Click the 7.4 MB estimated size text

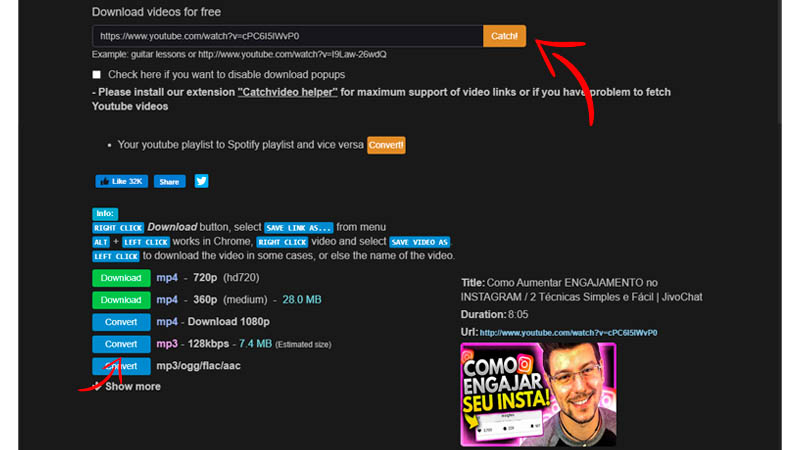255,344
